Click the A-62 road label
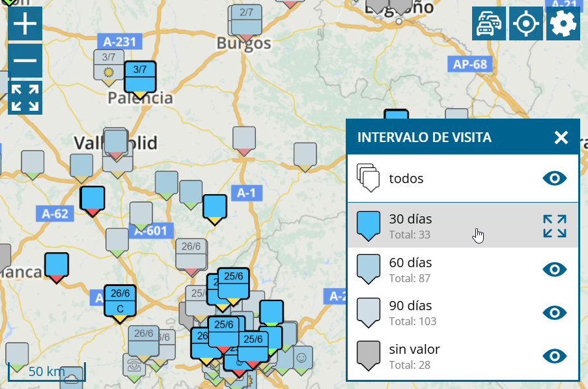This screenshot has height=389, width=588. 55,214
